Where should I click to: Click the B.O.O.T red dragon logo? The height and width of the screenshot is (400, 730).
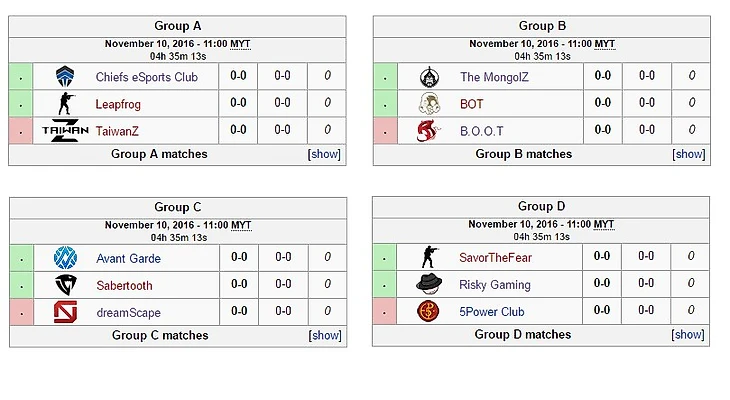pyautogui.click(x=430, y=130)
